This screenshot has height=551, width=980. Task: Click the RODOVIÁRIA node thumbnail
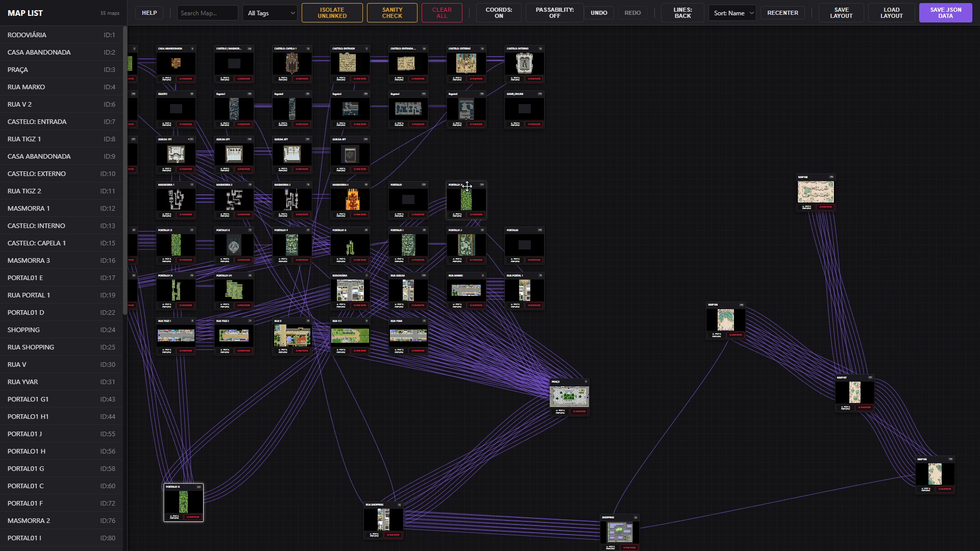tap(350, 290)
